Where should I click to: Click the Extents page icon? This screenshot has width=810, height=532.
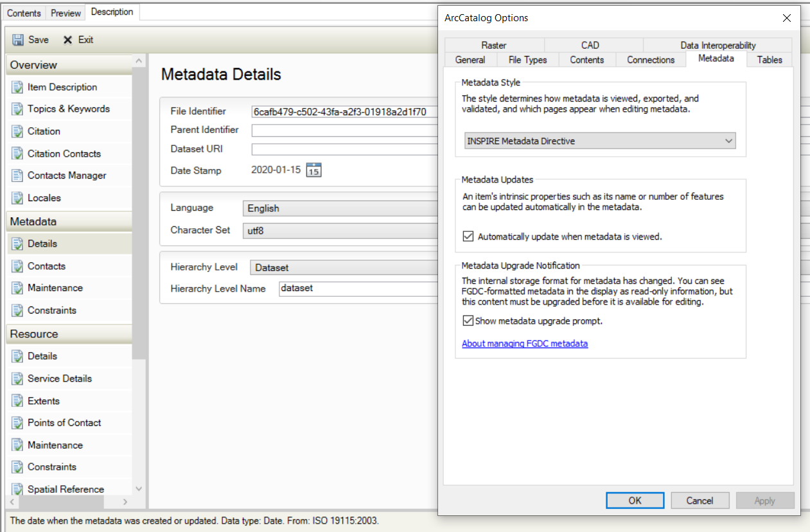[17, 401]
